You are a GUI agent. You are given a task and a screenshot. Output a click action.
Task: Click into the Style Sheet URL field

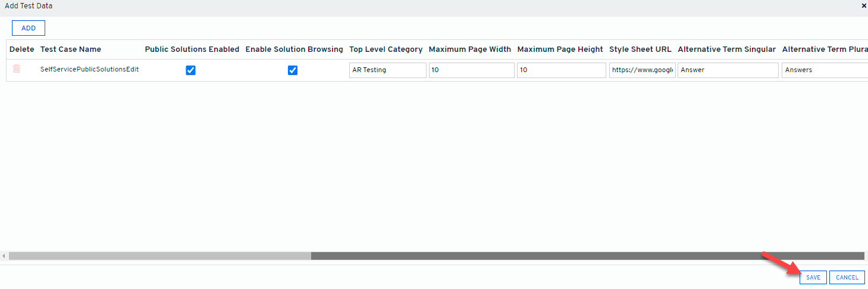642,70
